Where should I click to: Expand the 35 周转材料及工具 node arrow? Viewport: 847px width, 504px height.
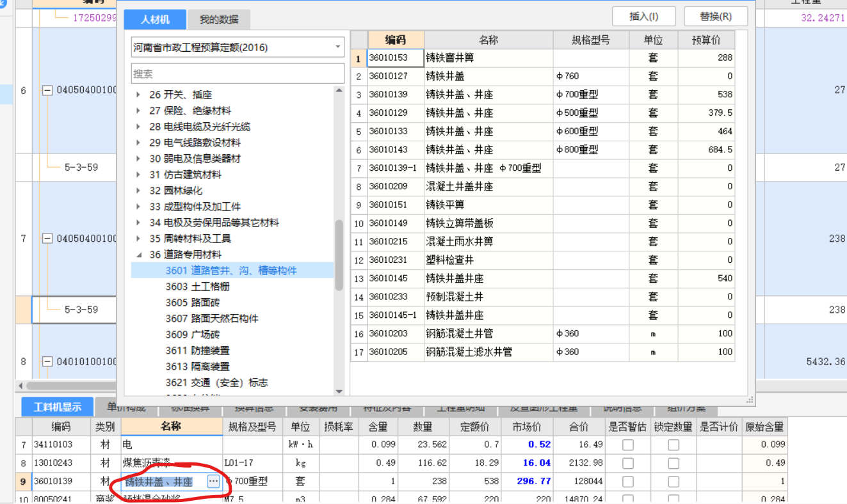pos(138,239)
